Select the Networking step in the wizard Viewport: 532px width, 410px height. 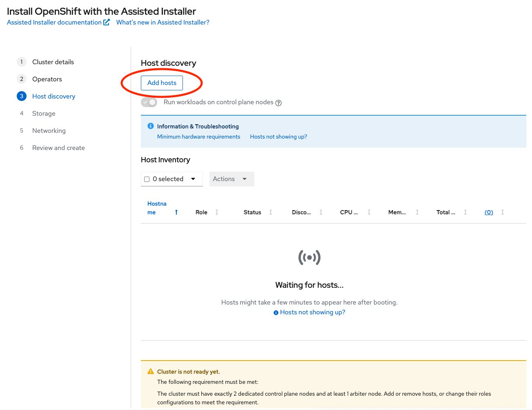[49, 130]
